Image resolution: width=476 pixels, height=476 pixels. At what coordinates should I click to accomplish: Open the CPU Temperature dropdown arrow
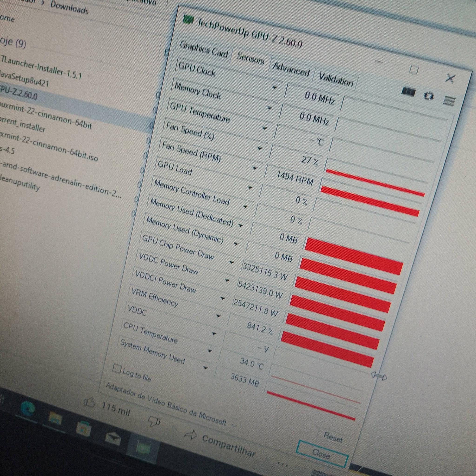point(210,351)
